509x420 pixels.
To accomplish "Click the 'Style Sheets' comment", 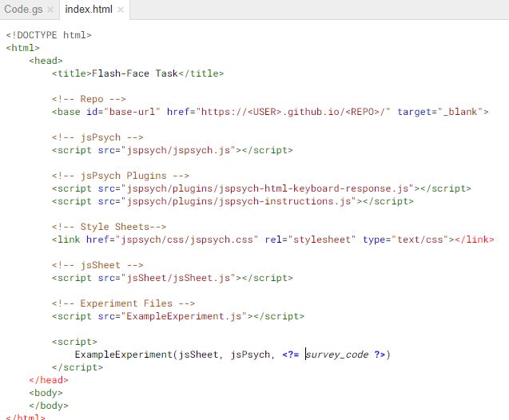I will tap(109, 227).
